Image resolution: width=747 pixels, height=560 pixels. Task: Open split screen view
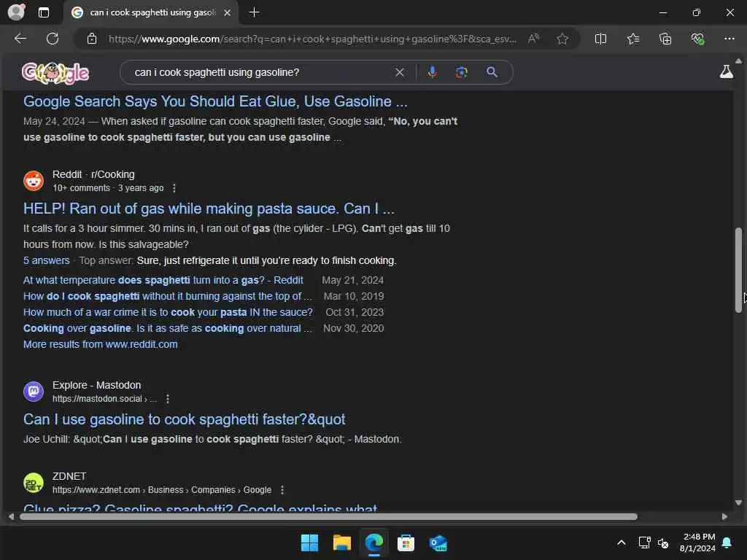pyautogui.click(x=601, y=39)
